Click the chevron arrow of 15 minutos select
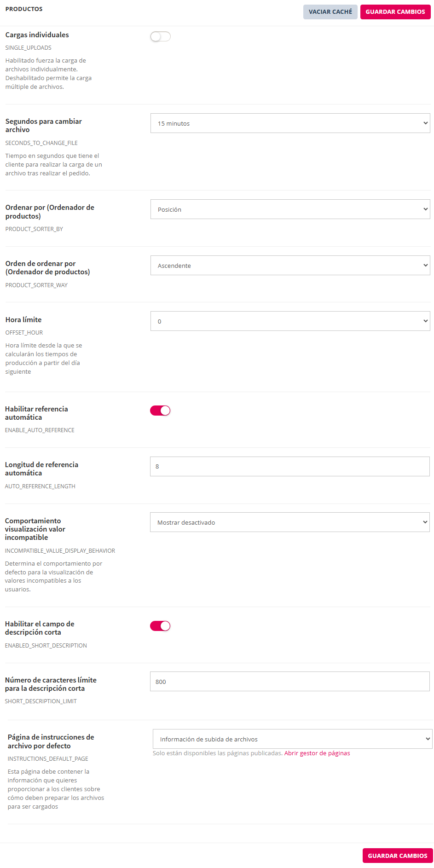Screen dimensions: 434x868 (425, 123)
